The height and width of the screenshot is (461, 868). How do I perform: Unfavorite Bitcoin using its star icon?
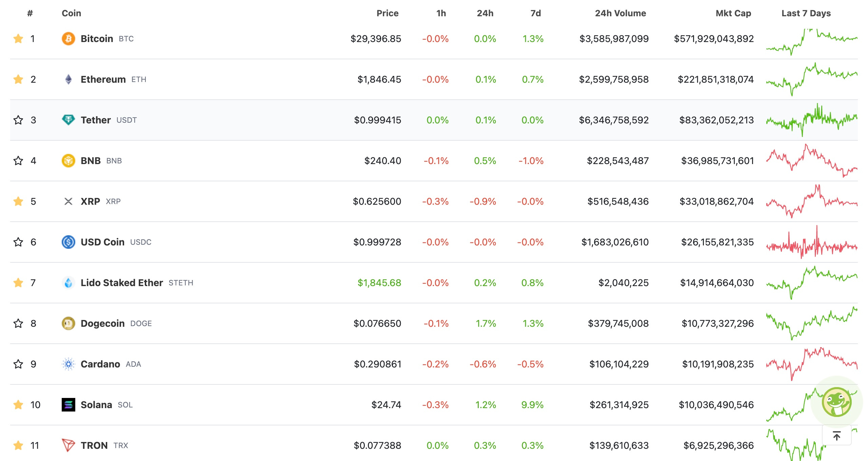[x=18, y=39]
